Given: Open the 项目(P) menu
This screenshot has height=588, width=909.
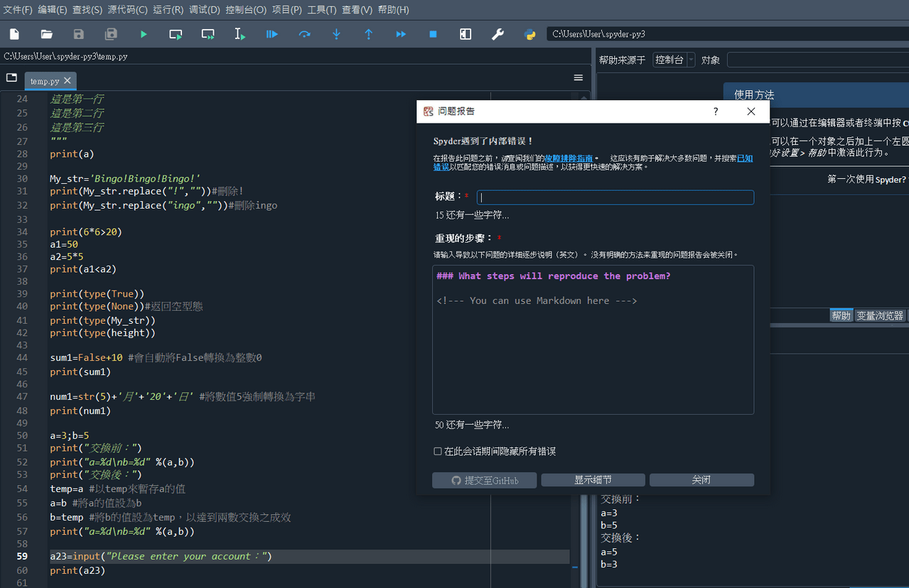Looking at the screenshot, I should click(x=287, y=10).
